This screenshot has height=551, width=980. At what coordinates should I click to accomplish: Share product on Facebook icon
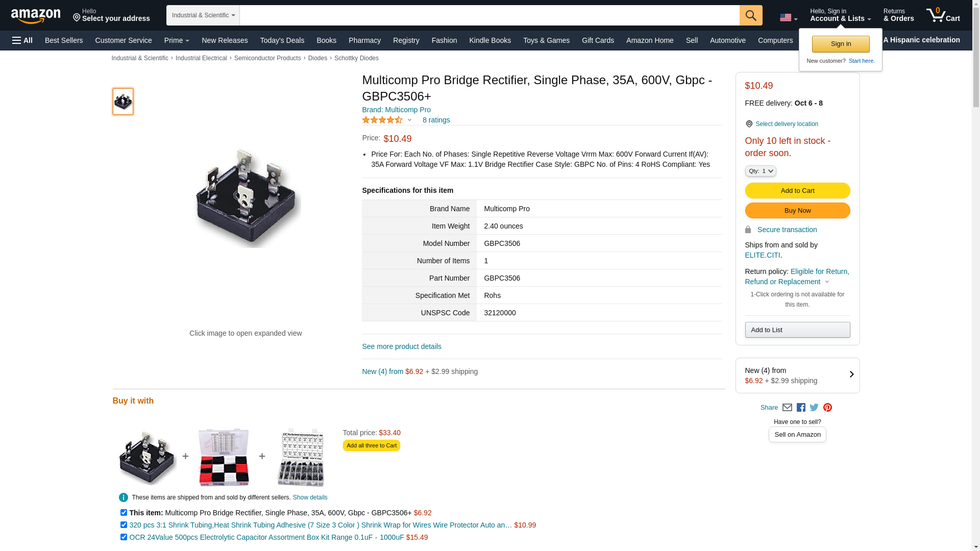(x=801, y=408)
